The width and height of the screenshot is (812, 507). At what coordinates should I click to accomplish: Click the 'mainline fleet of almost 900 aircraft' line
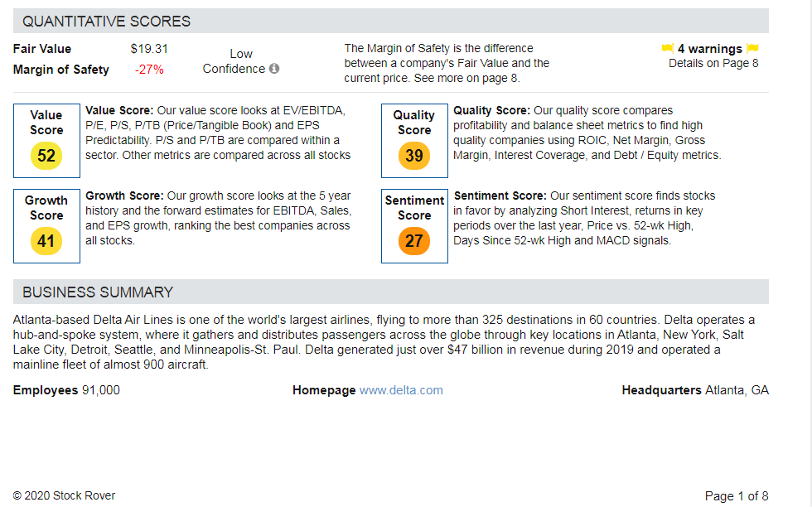coord(111,365)
